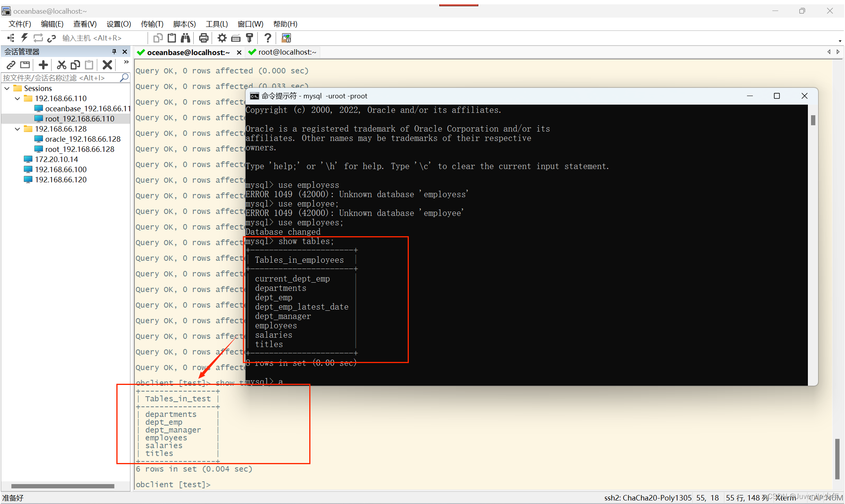Click the command prompt window title icon

coord(255,96)
